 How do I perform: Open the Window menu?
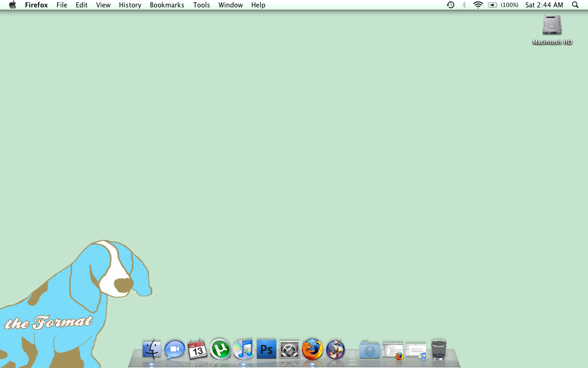[231, 5]
